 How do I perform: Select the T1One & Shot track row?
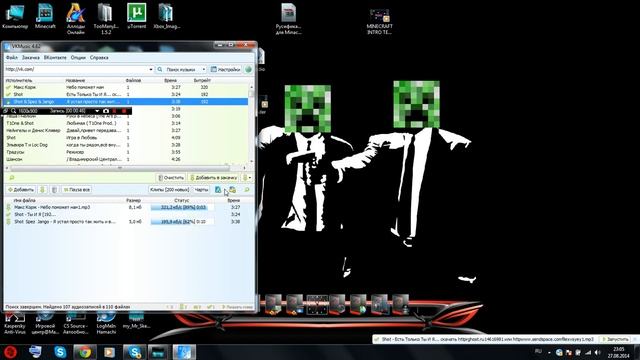pos(126,123)
